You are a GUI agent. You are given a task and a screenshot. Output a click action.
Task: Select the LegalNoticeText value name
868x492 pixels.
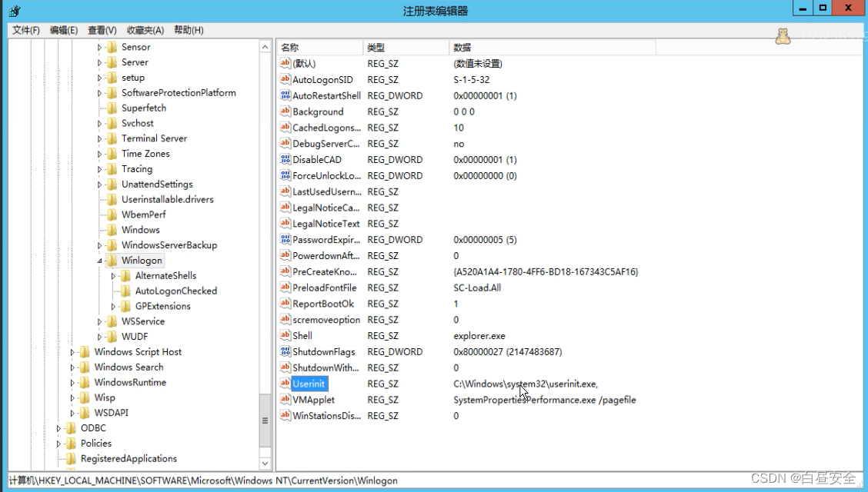(x=326, y=224)
